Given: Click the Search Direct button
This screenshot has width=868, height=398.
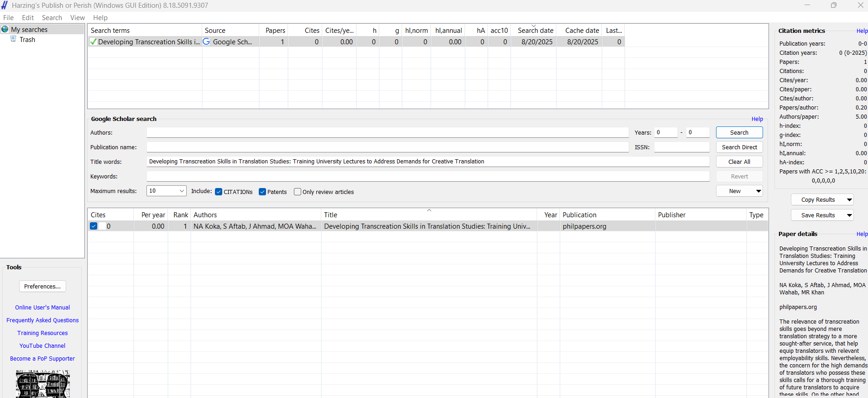Looking at the screenshot, I should point(739,147).
